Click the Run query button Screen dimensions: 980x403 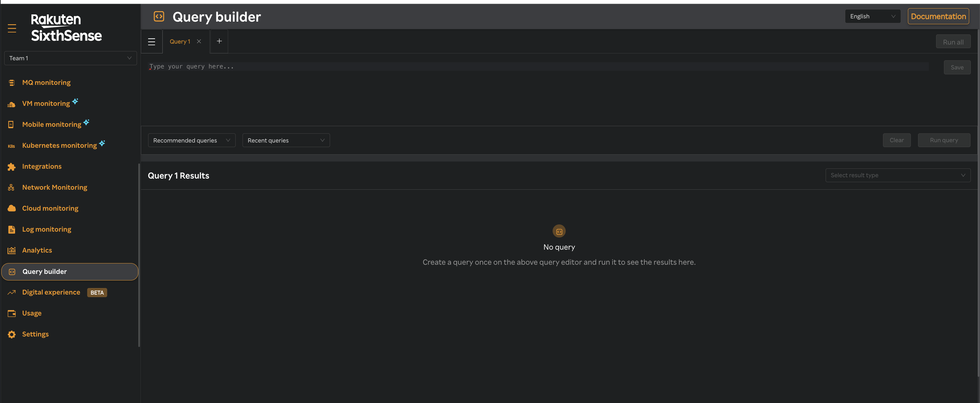(944, 140)
